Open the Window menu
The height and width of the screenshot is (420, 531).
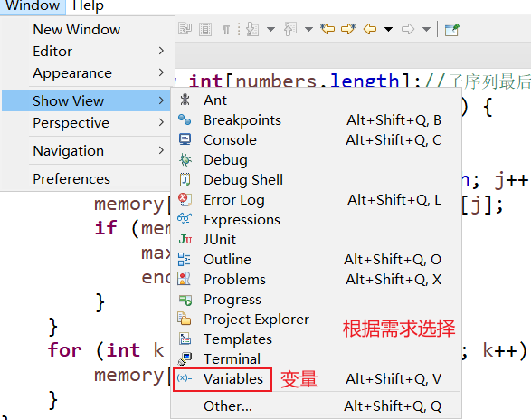[33, 5]
